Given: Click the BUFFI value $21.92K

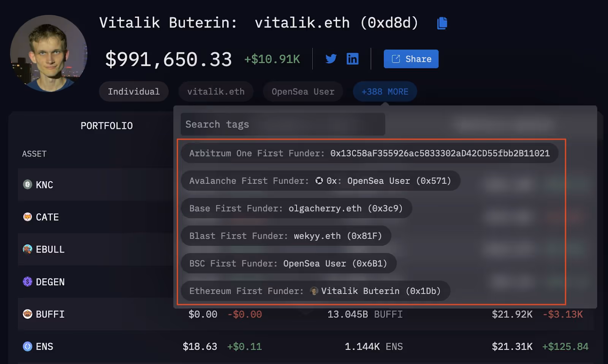Looking at the screenshot, I should pyautogui.click(x=512, y=315).
